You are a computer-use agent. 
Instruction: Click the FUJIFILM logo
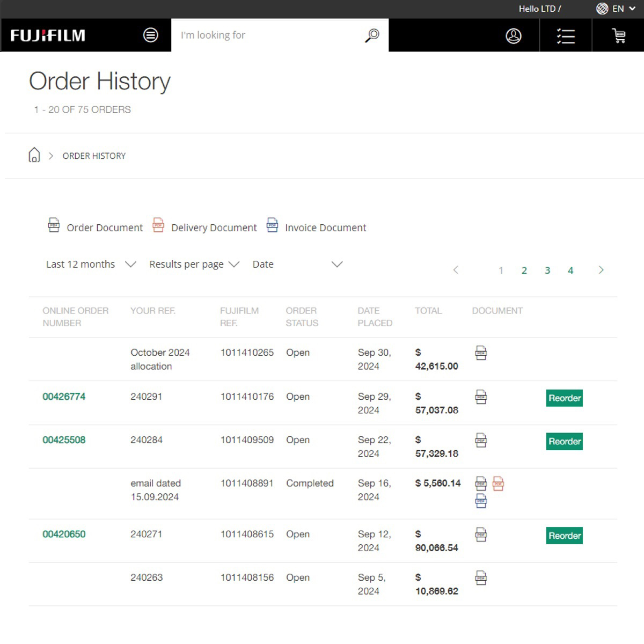[x=47, y=35]
